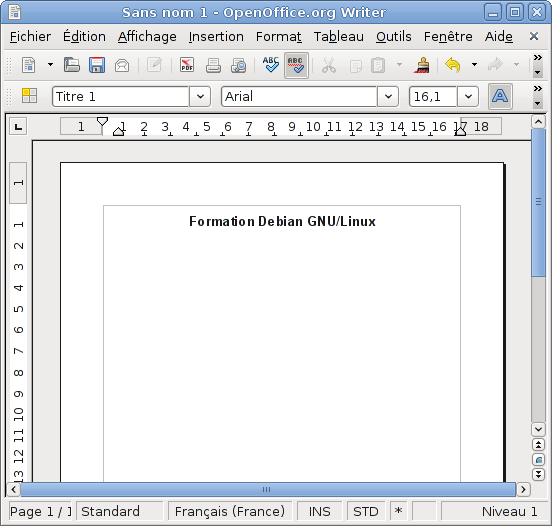The image size is (552, 526).
Task: Click the Standard page style status field
Action: pos(120,511)
